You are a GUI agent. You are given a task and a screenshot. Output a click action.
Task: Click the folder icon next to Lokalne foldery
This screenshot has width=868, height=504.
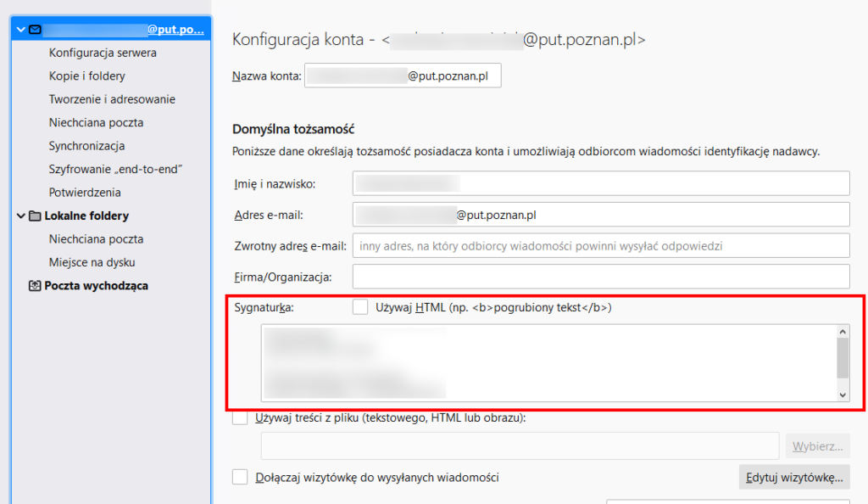click(34, 216)
